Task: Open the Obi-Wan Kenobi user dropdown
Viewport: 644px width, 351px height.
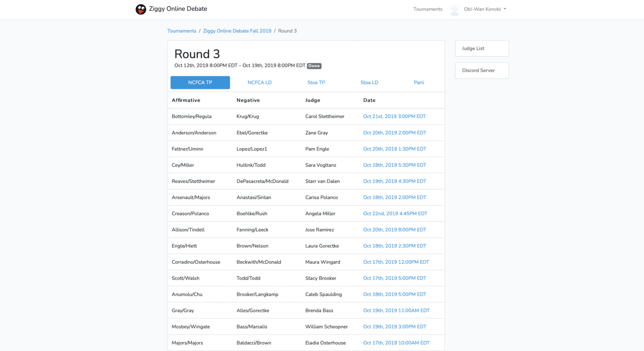Action: pyautogui.click(x=485, y=9)
